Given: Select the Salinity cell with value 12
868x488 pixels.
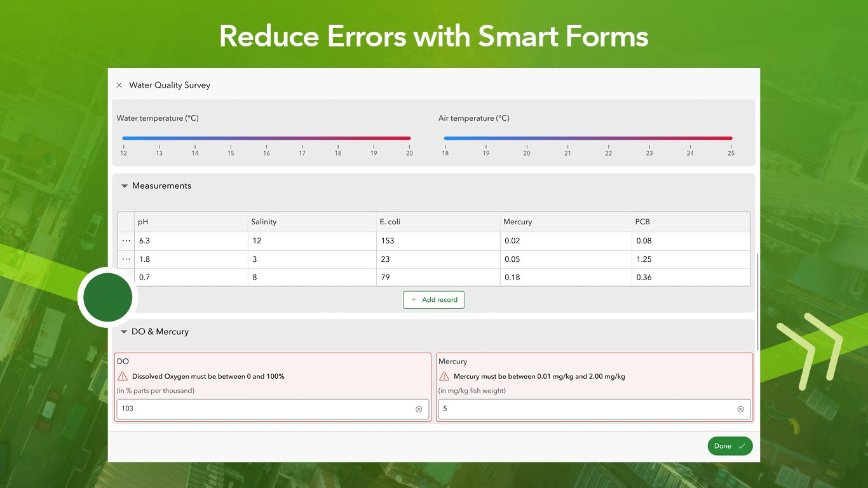Looking at the screenshot, I should 312,241.
